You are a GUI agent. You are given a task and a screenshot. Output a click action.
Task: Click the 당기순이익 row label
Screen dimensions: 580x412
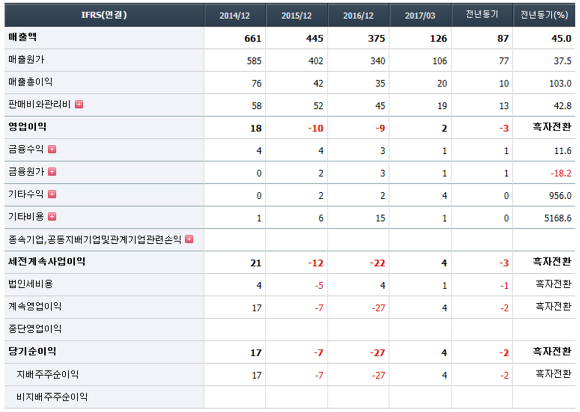(32, 351)
